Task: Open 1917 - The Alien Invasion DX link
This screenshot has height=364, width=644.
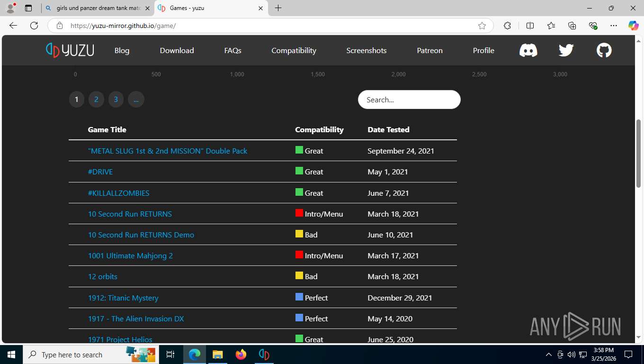Action: (136, 318)
